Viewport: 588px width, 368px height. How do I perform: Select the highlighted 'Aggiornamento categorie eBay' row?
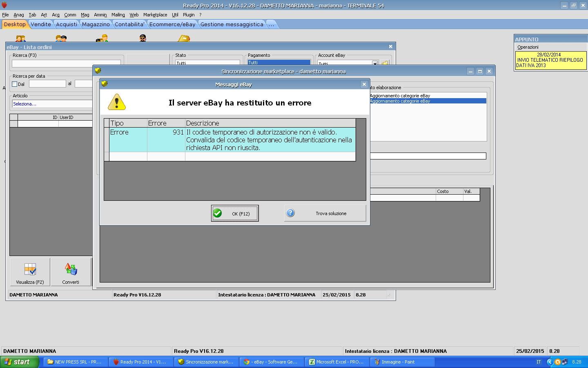point(428,101)
